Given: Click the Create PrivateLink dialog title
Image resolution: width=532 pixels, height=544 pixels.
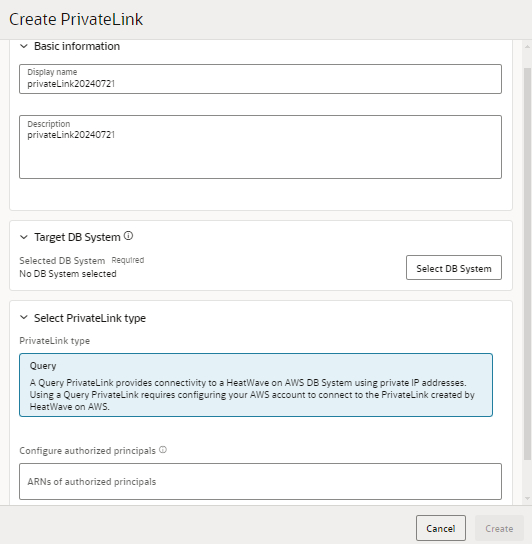Looking at the screenshot, I should 76,19.
